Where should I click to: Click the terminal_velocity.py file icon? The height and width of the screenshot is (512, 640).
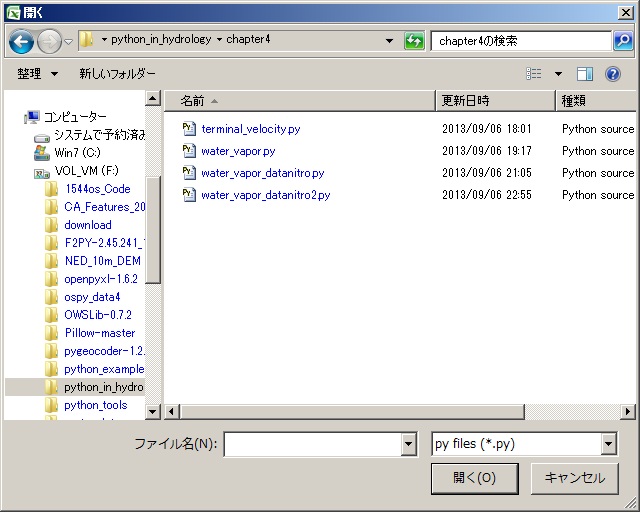click(x=189, y=129)
